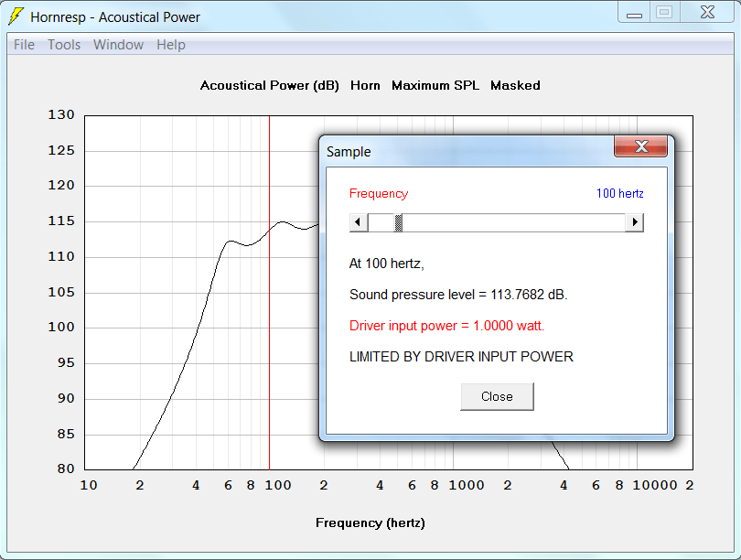This screenshot has width=741, height=560.
Task: Maximize the Hornresp window
Action: (x=664, y=12)
